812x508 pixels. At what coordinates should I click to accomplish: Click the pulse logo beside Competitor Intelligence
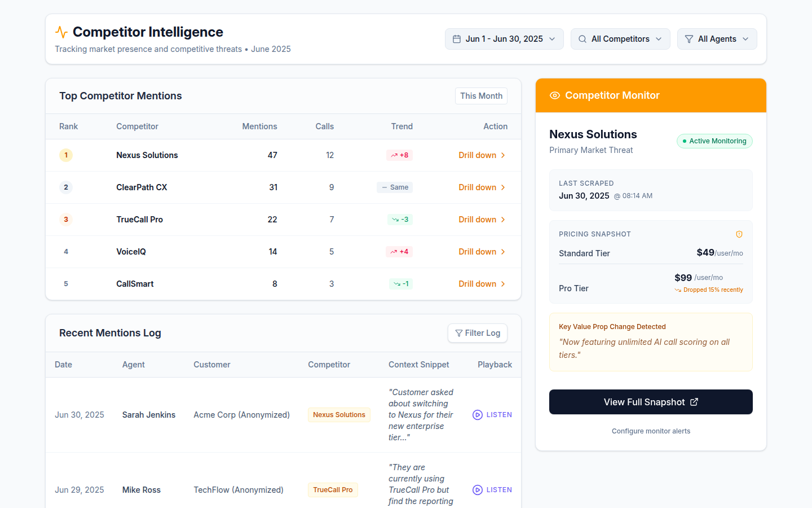point(61,32)
